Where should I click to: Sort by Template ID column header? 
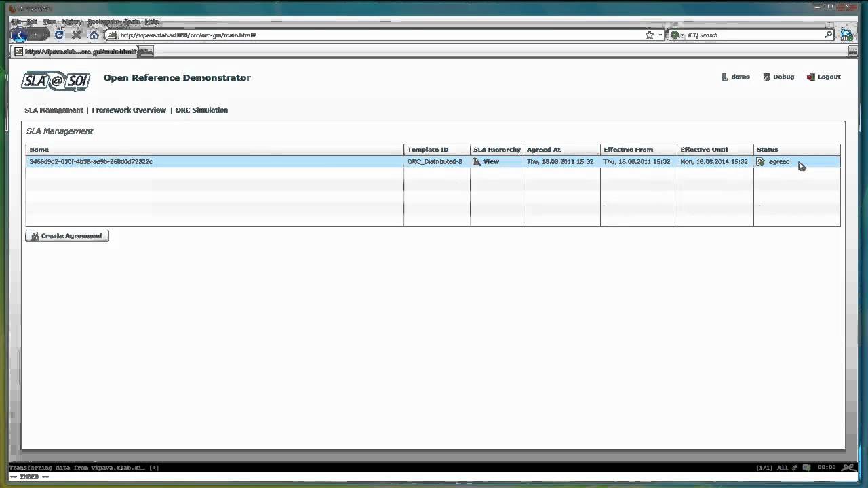point(437,150)
